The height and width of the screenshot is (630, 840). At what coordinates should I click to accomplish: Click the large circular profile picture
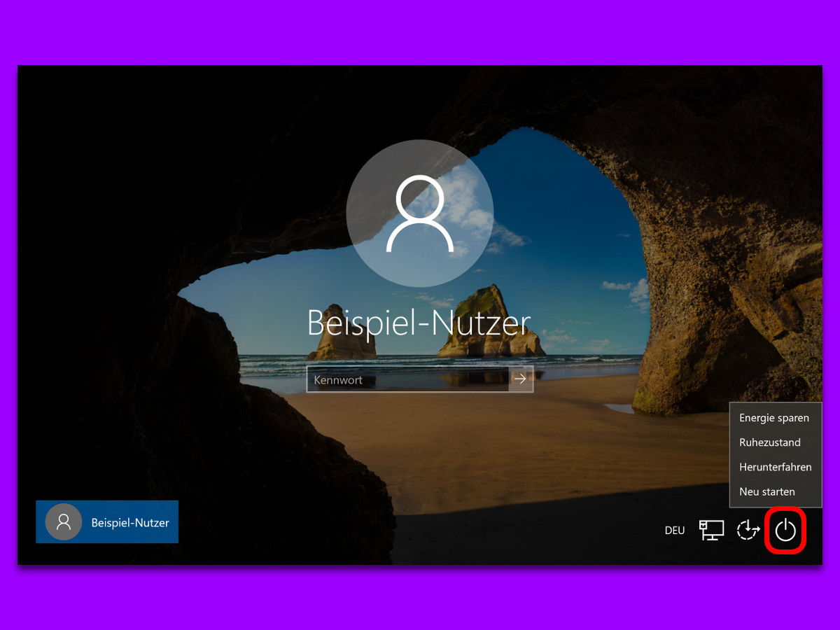pyautogui.click(x=420, y=213)
